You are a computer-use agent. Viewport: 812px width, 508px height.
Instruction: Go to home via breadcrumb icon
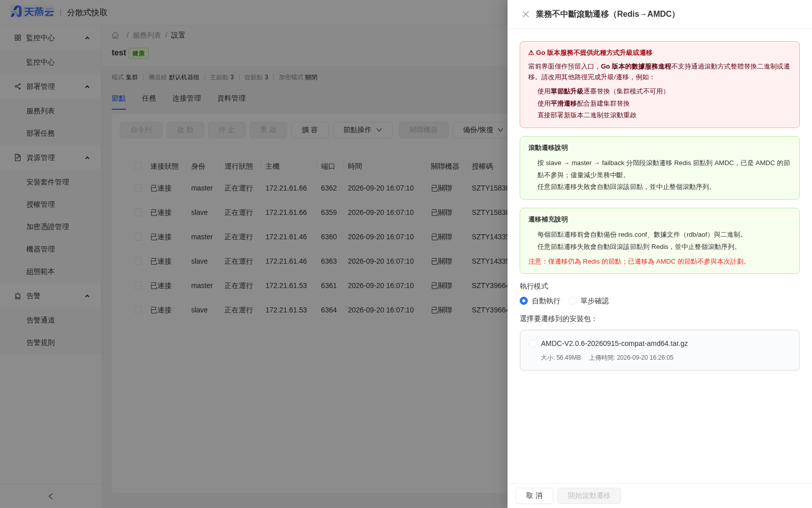pos(115,35)
